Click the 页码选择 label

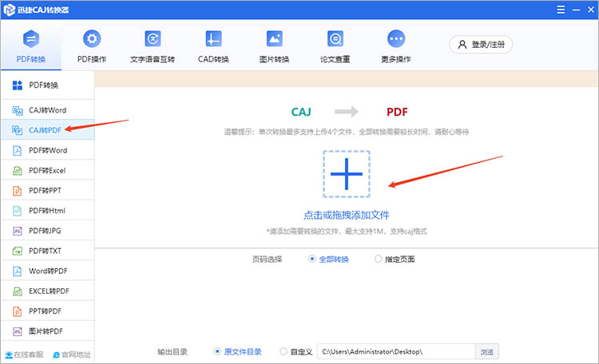267,259
